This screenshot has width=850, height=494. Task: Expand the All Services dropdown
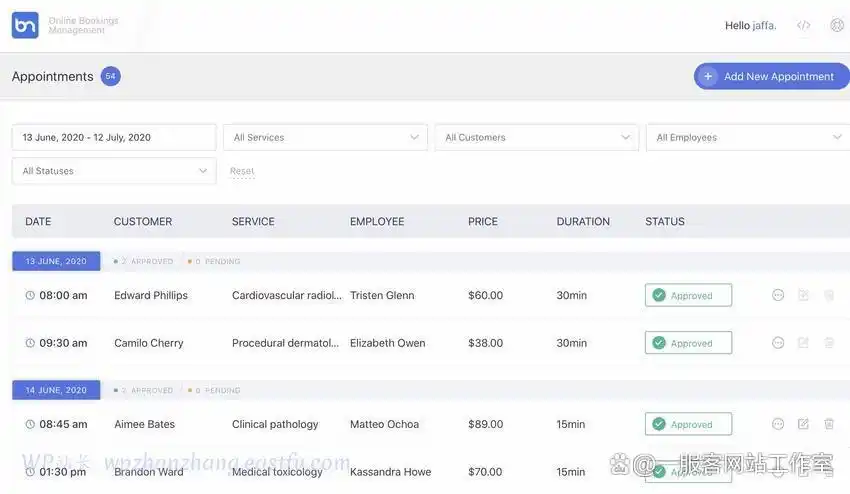click(325, 137)
